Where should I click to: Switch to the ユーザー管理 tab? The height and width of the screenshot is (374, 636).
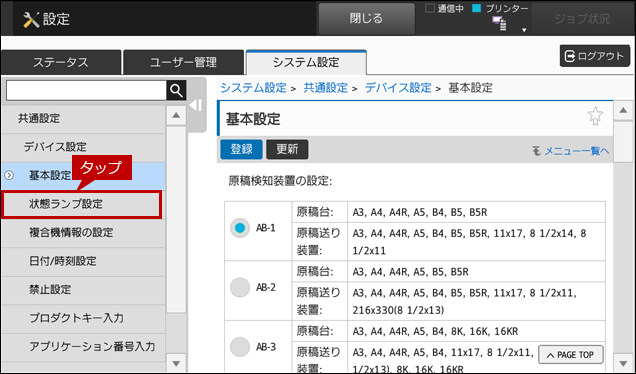(183, 62)
